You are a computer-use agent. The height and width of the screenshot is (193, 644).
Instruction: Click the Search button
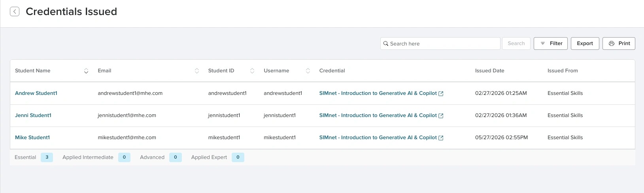[516, 44]
